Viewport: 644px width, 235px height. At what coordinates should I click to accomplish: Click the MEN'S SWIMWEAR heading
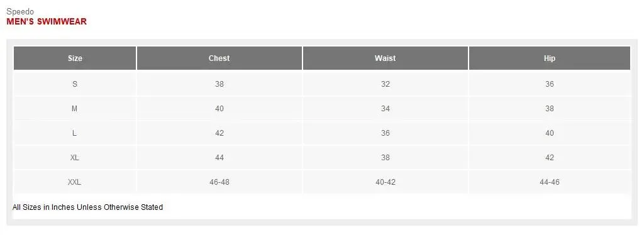click(47, 22)
